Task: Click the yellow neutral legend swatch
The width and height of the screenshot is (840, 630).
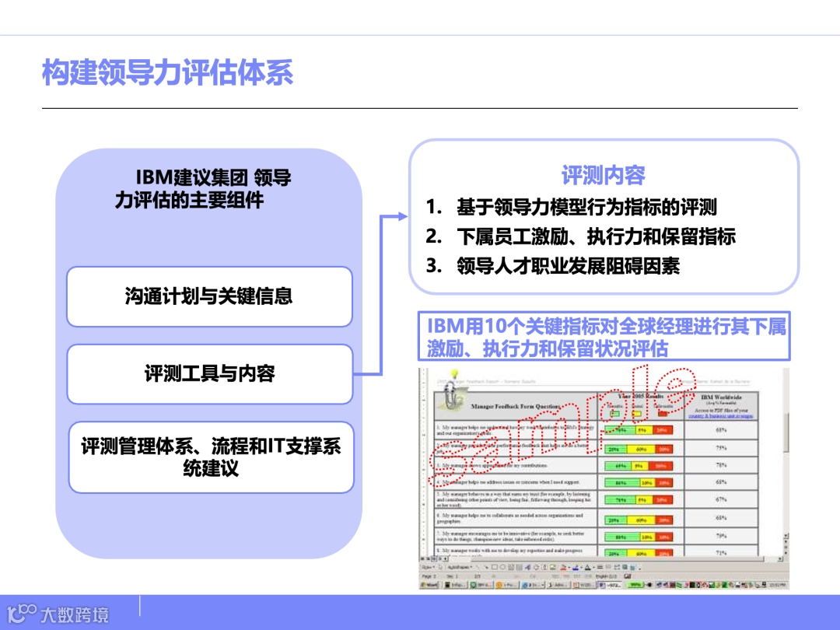Action: [x=637, y=414]
